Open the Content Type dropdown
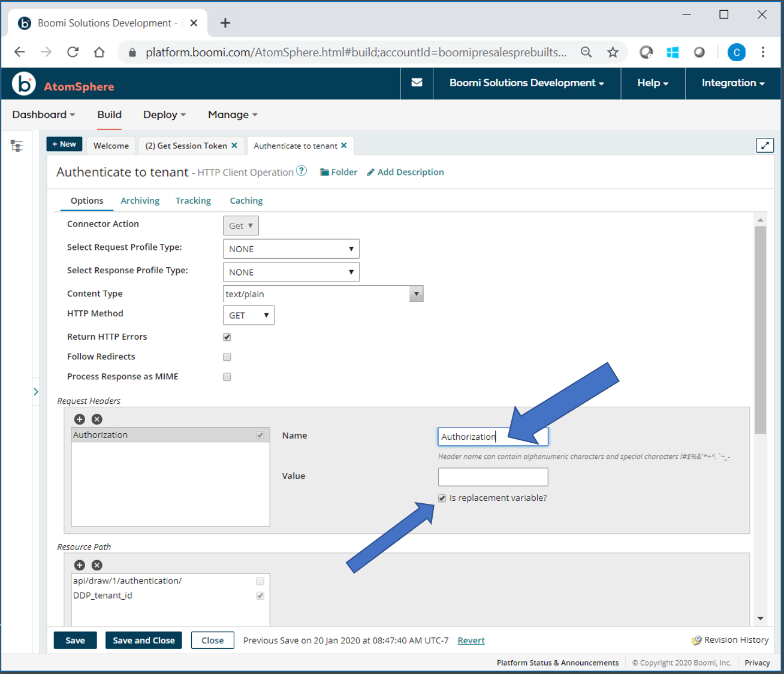 pos(416,294)
